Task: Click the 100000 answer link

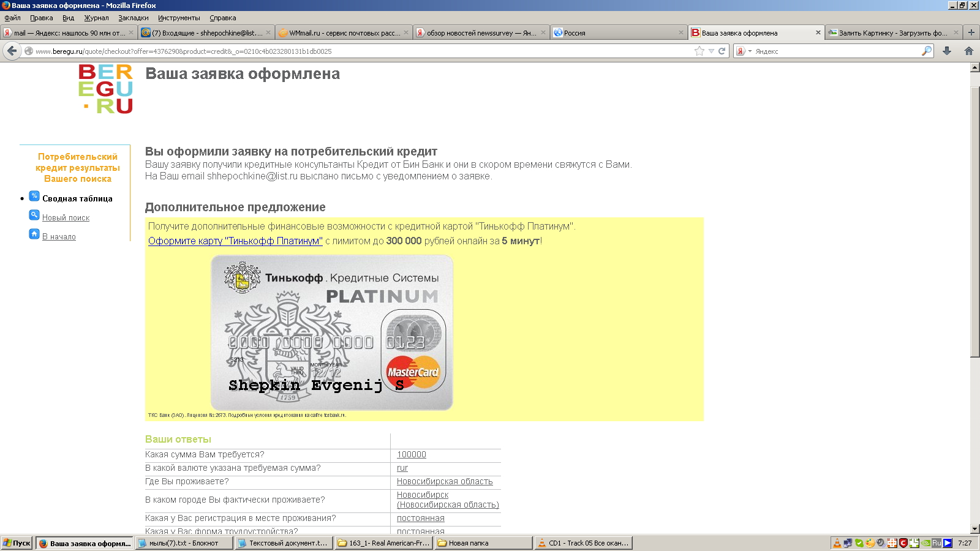Action: (412, 454)
